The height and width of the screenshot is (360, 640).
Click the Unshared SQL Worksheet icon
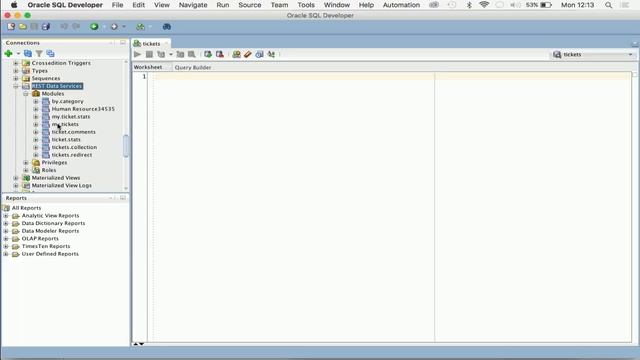(236, 54)
